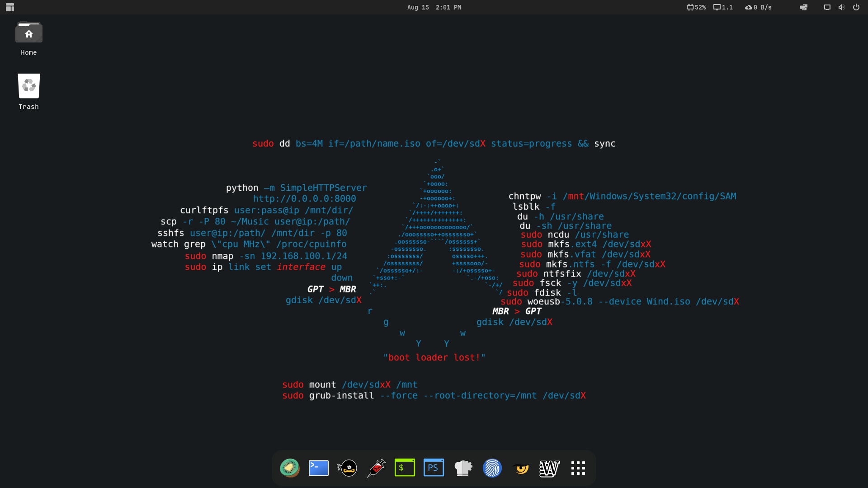The width and height of the screenshot is (868, 488).
Task: Click the wired network connection icon in system tray
Action: tap(827, 7)
